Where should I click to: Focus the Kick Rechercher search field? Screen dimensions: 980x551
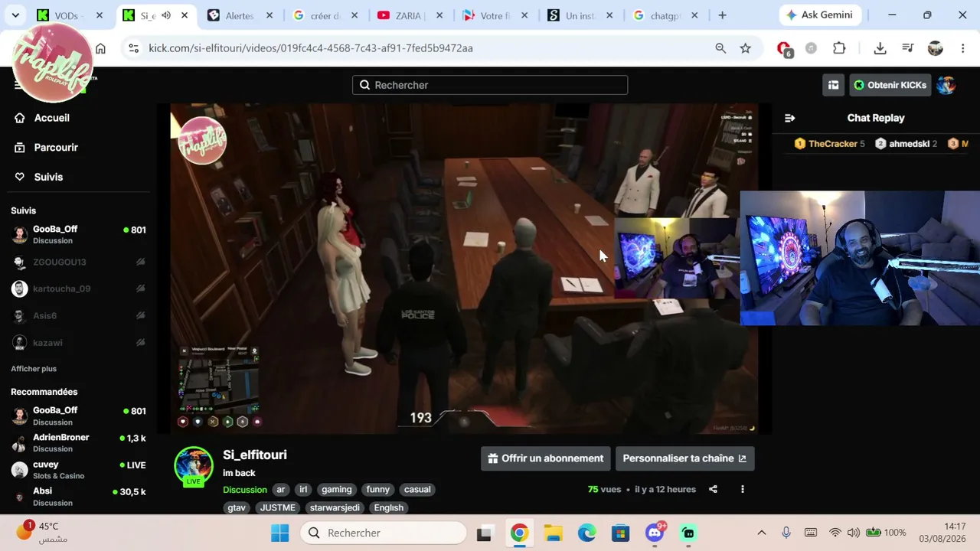click(490, 85)
